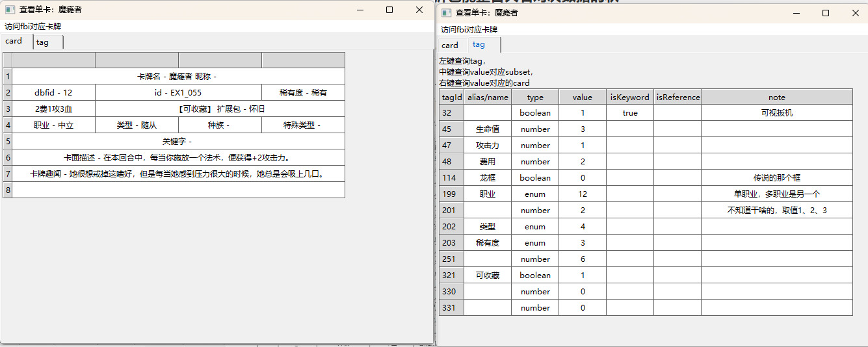The width and height of the screenshot is (868, 347).
Task: Select the tag tab in right window
Action: (x=483, y=44)
